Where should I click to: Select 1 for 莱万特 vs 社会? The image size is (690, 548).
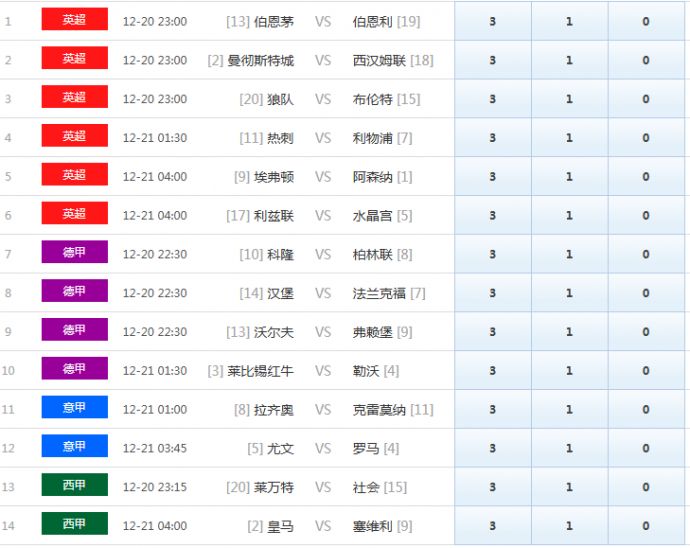click(x=570, y=486)
